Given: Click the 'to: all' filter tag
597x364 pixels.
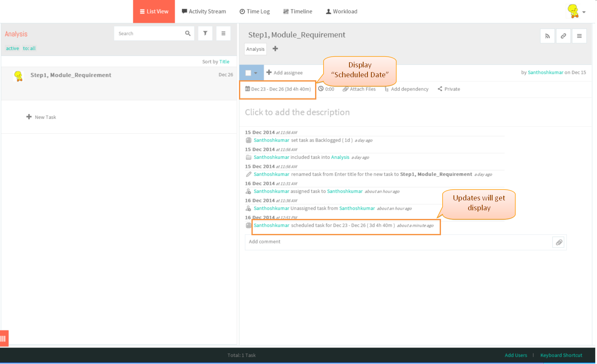Looking at the screenshot, I should coord(29,49).
